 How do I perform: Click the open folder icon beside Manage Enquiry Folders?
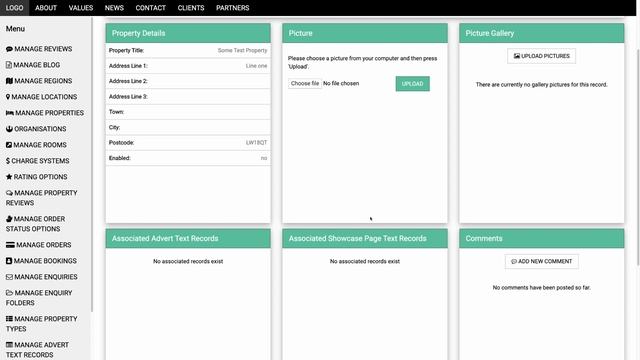coord(9,293)
